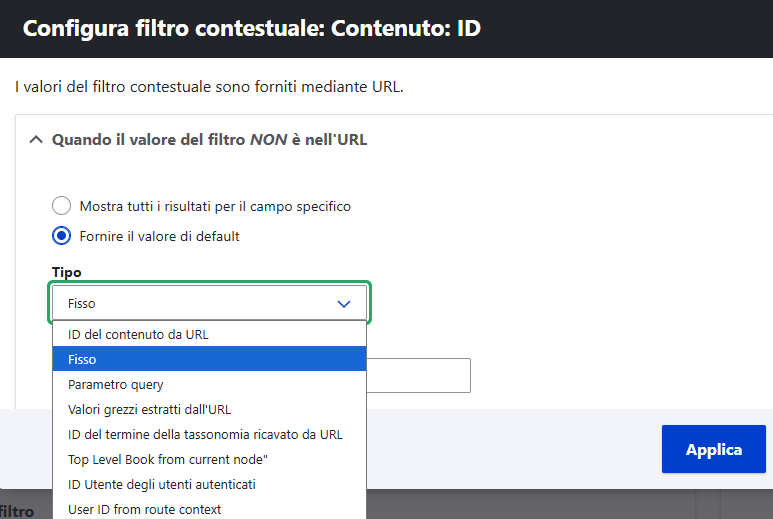Select 'Mostra tutti i risultati per il campo specifico'
Viewport: 773px width, 519px height.
[x=62, y=206]
